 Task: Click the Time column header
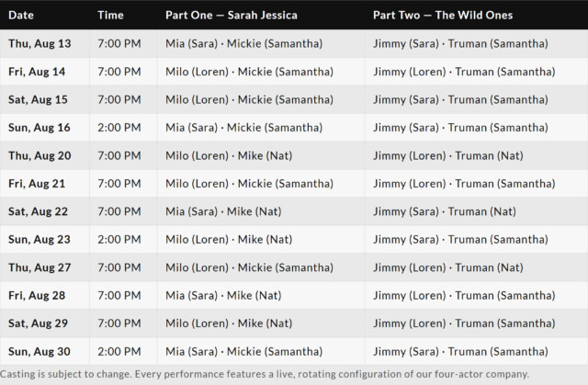[x=110, y=15]
